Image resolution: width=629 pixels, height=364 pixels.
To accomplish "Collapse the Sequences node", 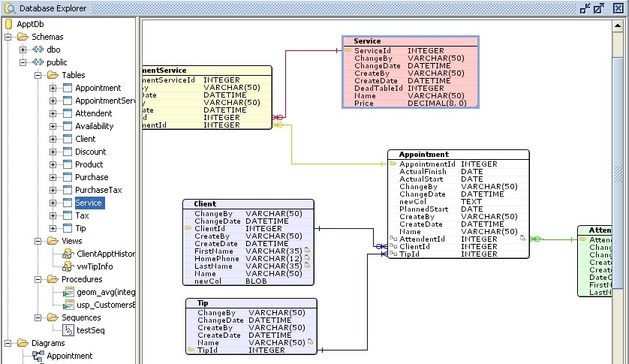I will coord(38,318).
